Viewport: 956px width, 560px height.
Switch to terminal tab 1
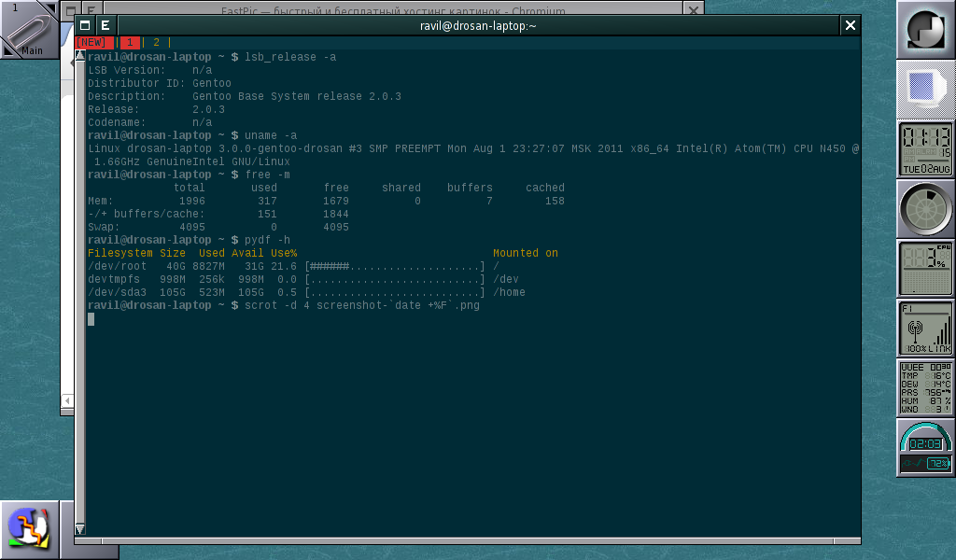pyautogui.click(x=130, y=43)
